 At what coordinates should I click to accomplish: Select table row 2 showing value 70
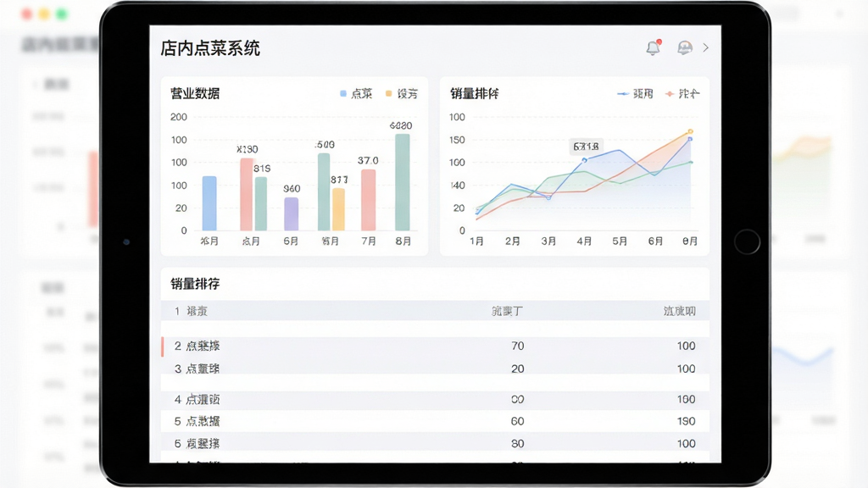pyautogui.click(x=435, y=347)
